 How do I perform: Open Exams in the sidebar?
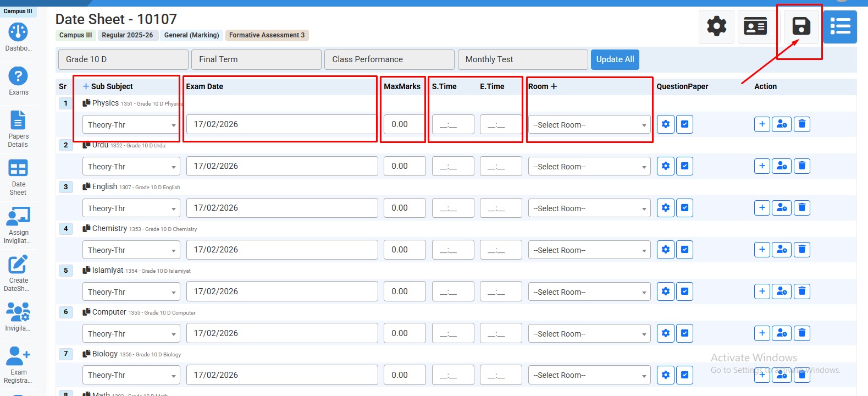pyautogui.click(x=18, y=81)
